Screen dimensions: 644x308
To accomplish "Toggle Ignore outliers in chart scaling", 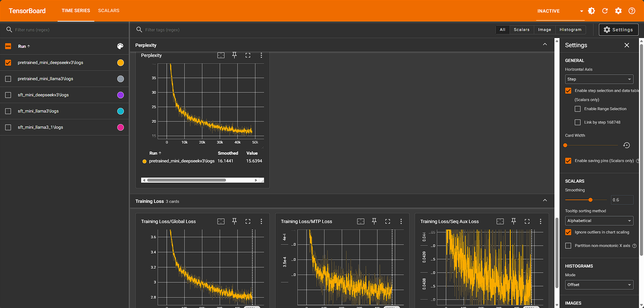I will pyautogui.click(x=568, y=232).
